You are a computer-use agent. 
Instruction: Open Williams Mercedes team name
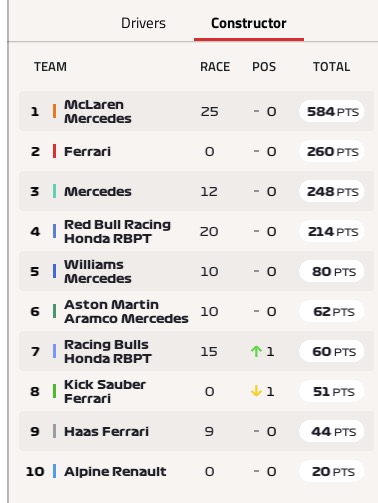(98, 271)
